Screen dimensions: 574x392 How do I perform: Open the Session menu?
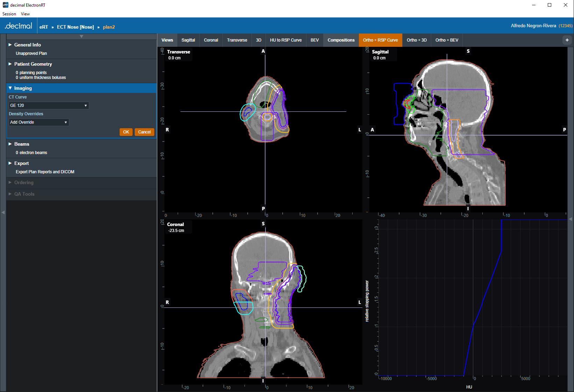[x=9, y=14]
